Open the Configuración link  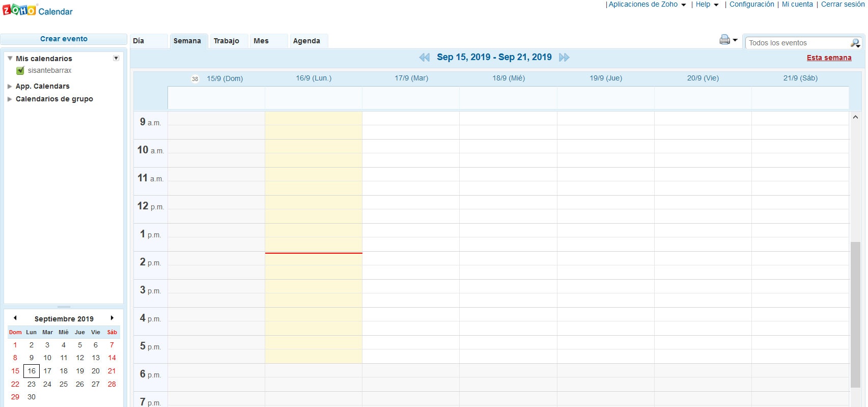[751, 5]
